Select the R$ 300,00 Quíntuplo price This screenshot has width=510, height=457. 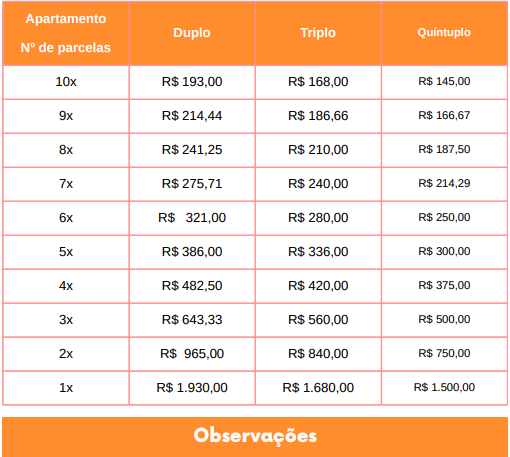click(444, 251)
